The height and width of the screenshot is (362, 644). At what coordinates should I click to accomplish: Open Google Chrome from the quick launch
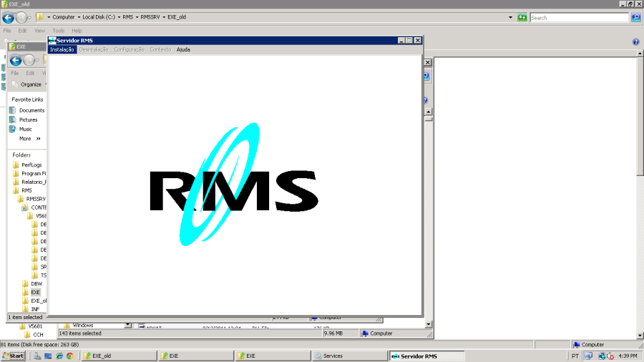point(70,356)
